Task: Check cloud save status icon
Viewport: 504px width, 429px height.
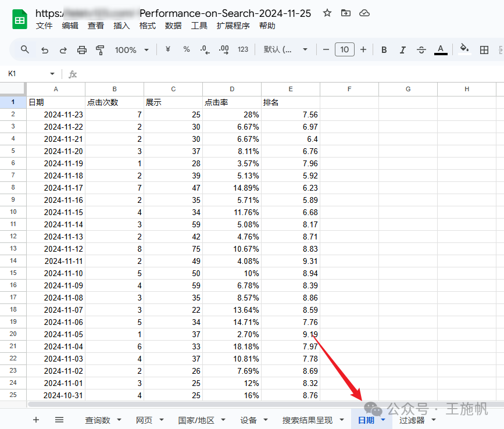Action: click(364, 13)
